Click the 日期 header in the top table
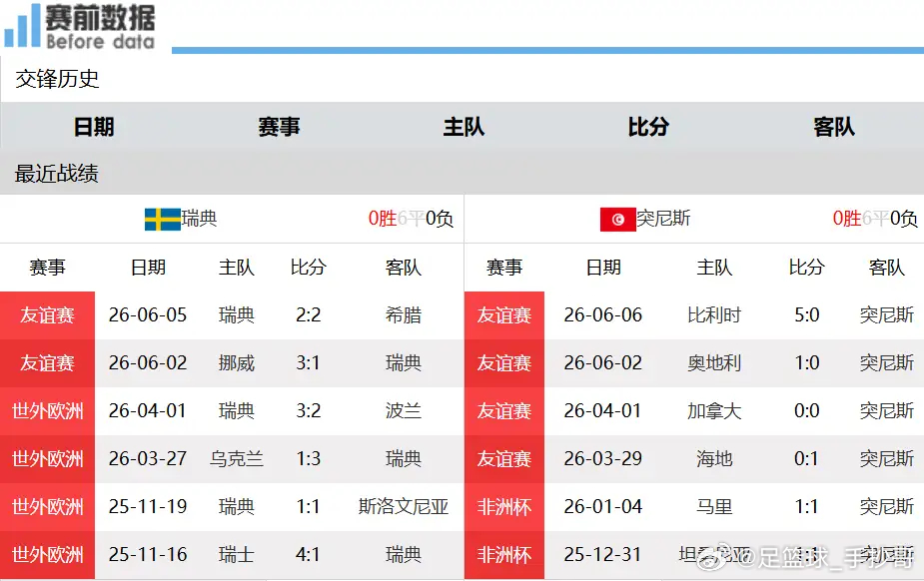 pos(94,127)
